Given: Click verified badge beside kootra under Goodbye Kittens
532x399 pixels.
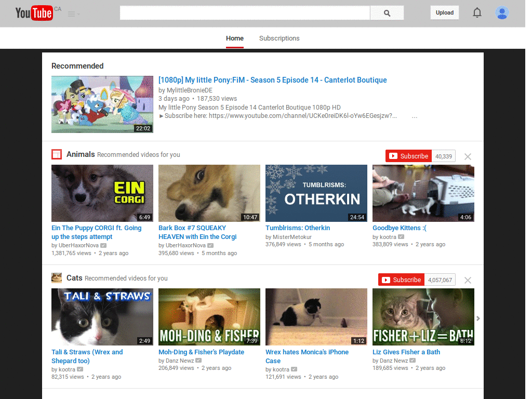Looking at the screenshot, I should tap(401, 237).
